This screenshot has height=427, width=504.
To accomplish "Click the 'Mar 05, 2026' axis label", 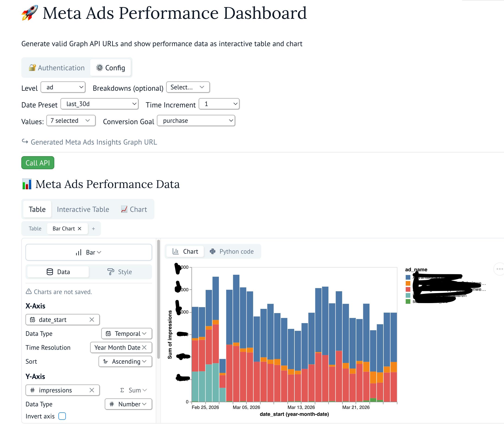I will [x=246, y=407].
